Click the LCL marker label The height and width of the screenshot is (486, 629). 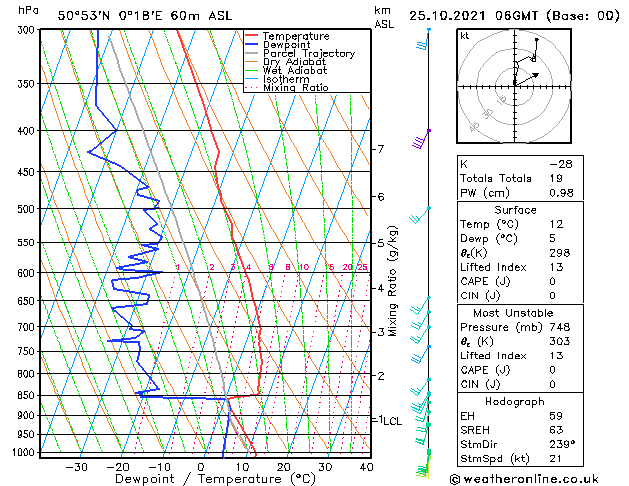tap(393, 421)
